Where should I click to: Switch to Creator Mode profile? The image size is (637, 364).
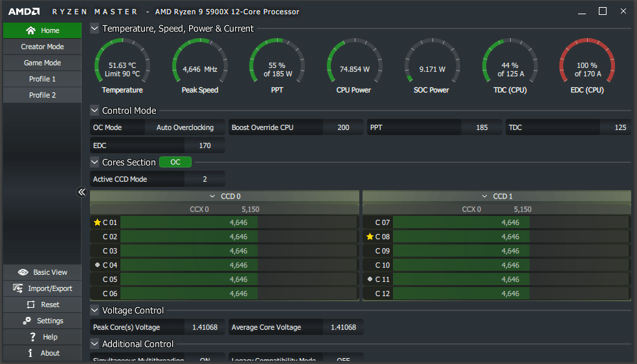point(42,47)
